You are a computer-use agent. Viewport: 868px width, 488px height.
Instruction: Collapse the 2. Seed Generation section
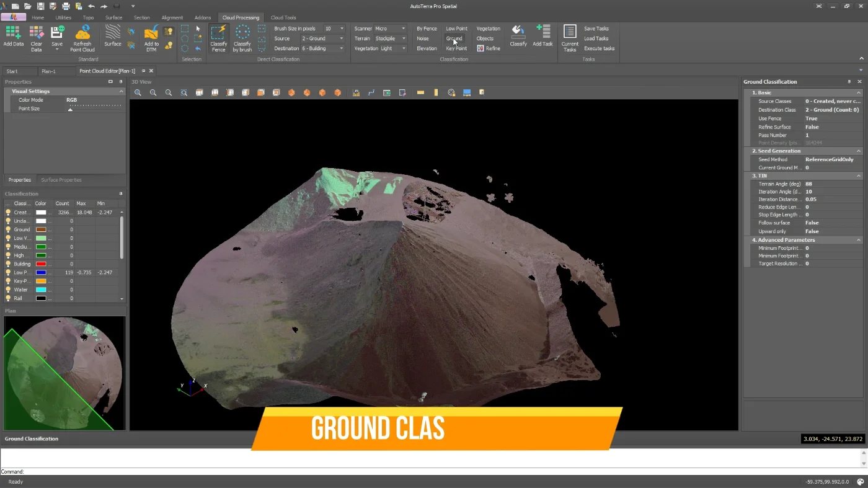(859, 151)
